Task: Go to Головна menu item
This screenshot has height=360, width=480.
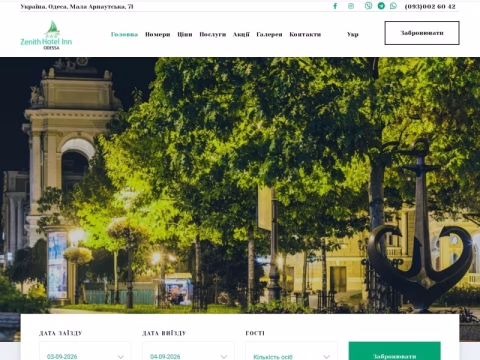Action: tap(124, 34)
